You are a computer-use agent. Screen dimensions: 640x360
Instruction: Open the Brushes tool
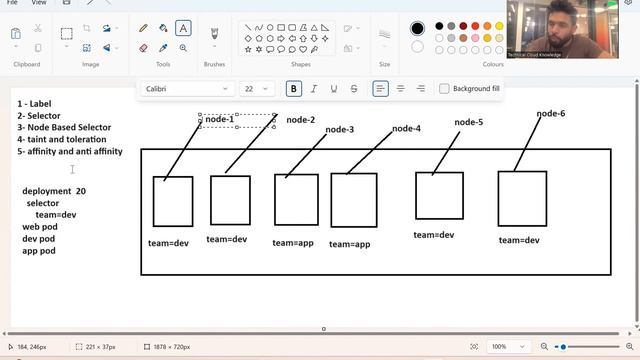point(214,33)
